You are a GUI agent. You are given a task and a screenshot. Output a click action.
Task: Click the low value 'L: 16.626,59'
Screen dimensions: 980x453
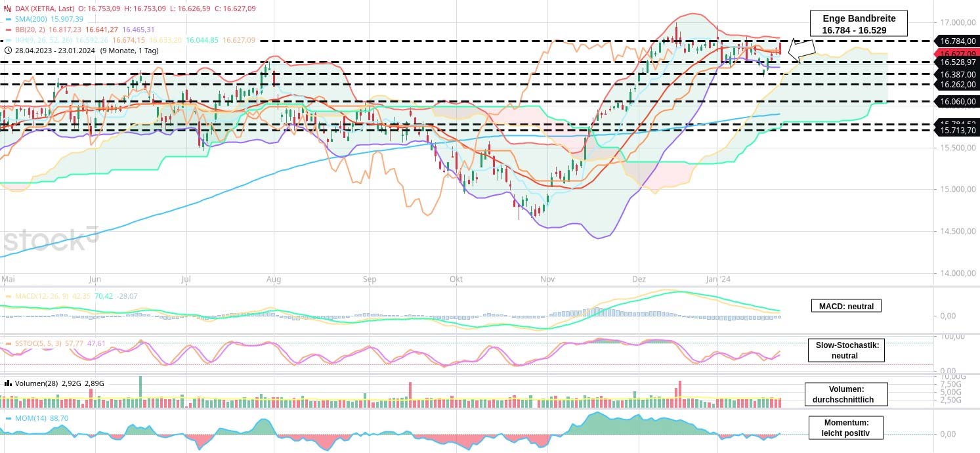(x=191, y=9)
